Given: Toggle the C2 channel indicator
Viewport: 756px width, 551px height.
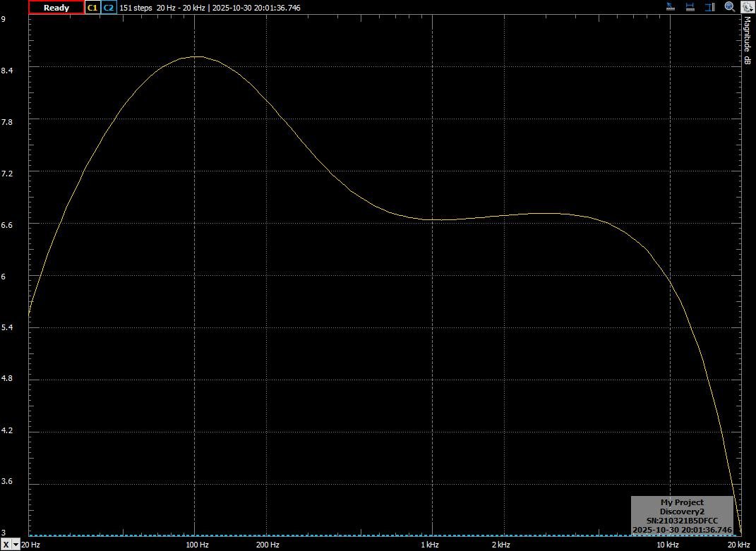Looking at the screenshot, I should click(108, 8).
